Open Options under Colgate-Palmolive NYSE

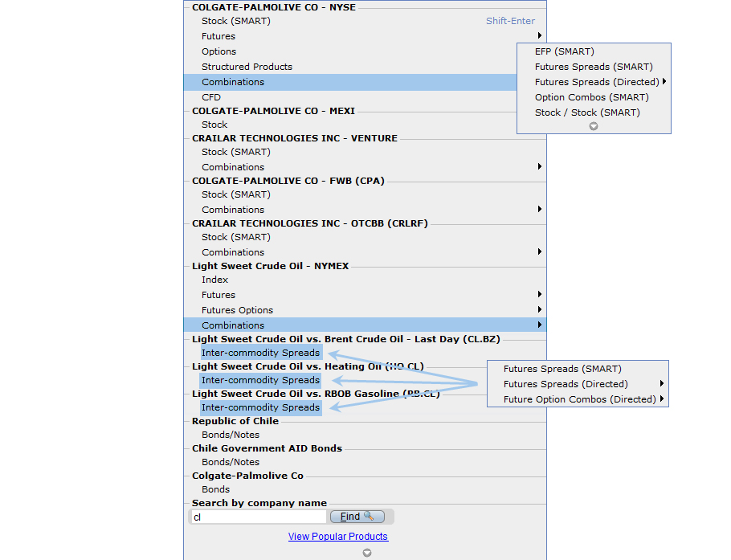point(218,51)
